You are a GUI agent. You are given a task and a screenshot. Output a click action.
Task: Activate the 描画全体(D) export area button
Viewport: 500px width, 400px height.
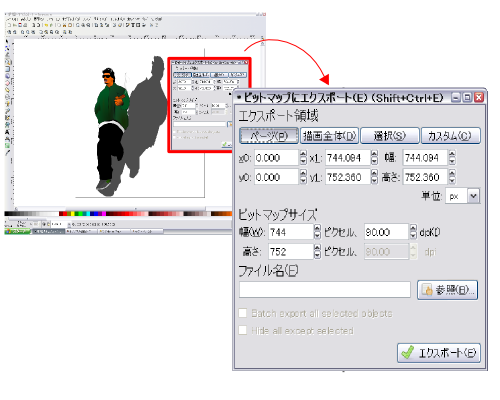tap(329, 136)
